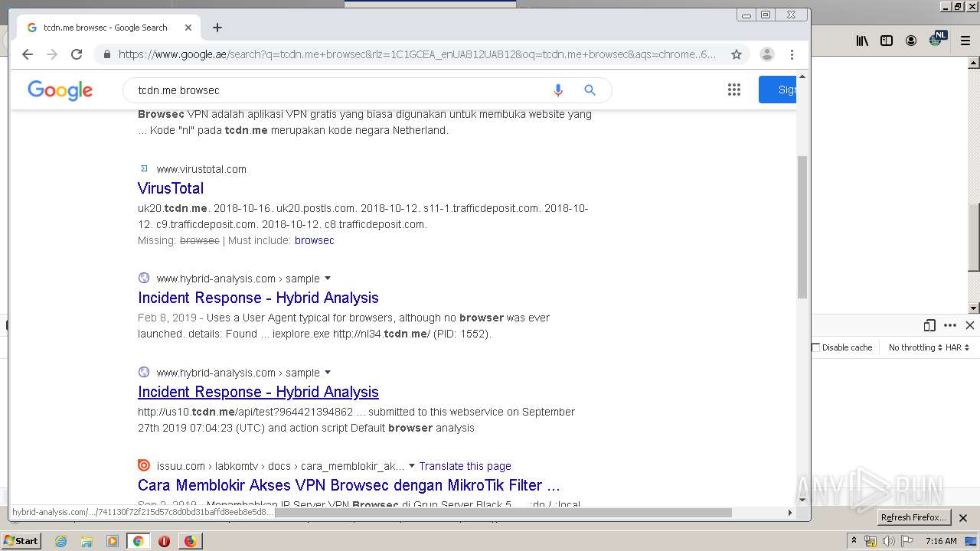Screen dimensions: 980x551
Task: Open File Explorer from taskbar
Action: point(87,541)
